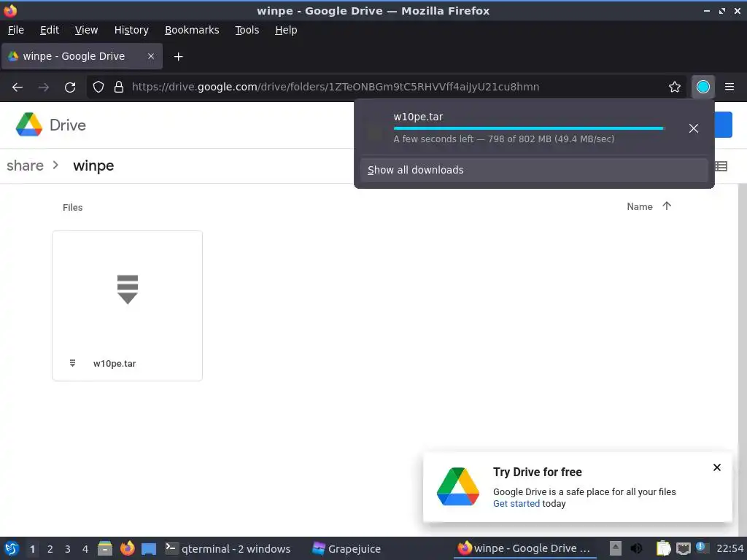Image resolution: width=747 pixels, height=560 pixels.
Task: Cancel the w10pe.tar download
Action: [693, 128]
